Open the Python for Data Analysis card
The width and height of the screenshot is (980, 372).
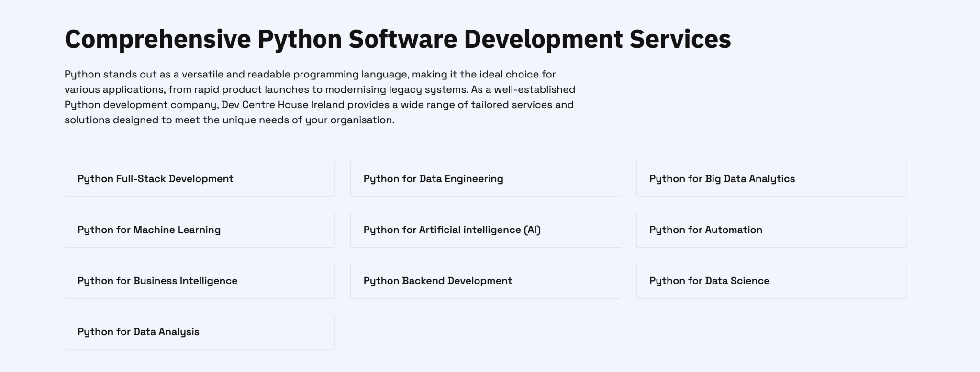pyautogui.click(x=200, y=332)
